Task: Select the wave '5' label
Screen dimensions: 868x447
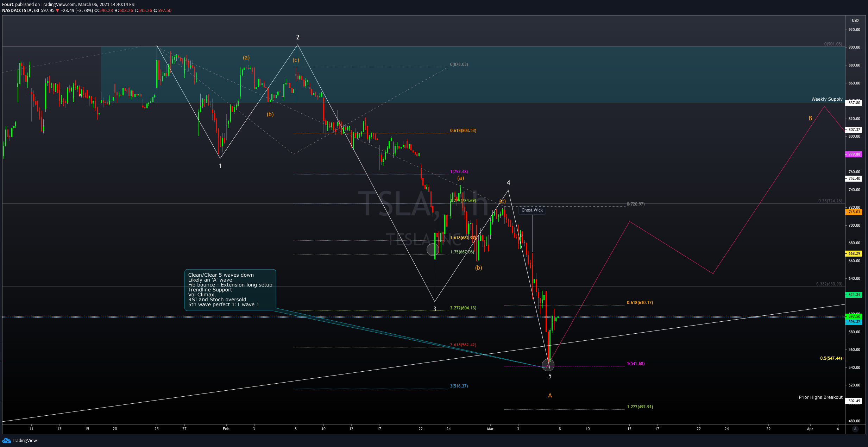Action: [x=550, y=376]
